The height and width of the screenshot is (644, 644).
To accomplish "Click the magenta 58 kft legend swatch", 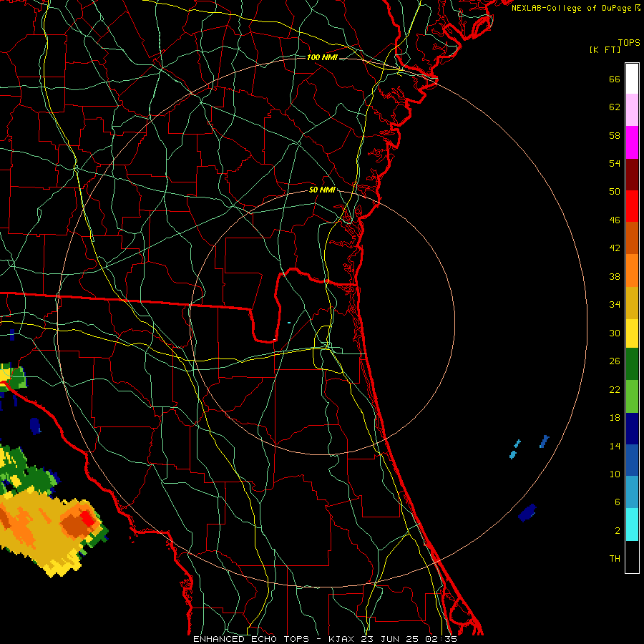I will 632,142.
